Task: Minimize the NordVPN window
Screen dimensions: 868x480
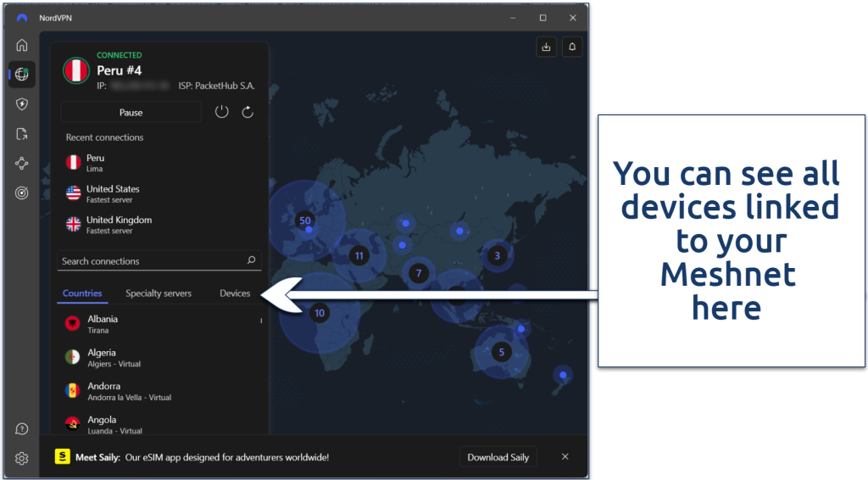Action: coord(513,18)
